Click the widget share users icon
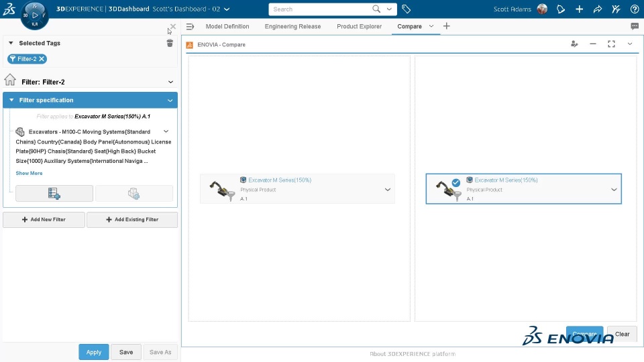The height and width of the screenshot is (362, 644). click(574, 44)
